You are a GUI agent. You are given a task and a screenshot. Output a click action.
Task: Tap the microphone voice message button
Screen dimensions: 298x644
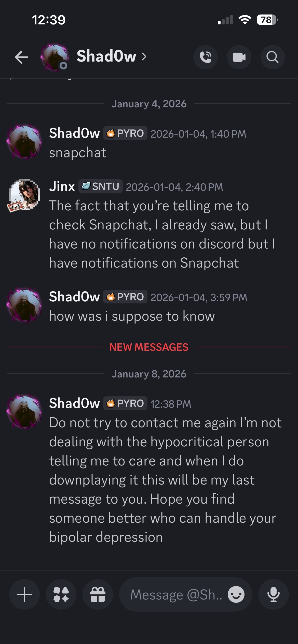point(273,594)
